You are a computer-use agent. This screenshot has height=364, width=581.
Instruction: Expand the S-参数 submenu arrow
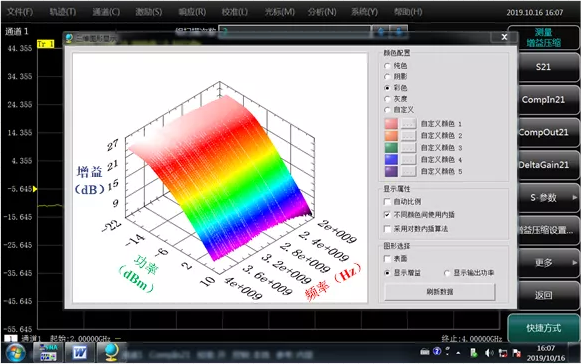tap(574, 198)
